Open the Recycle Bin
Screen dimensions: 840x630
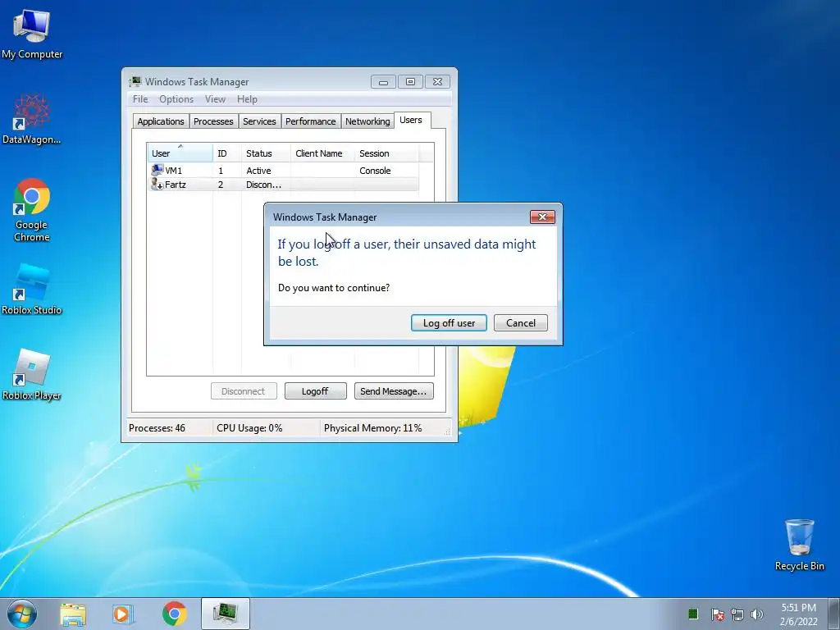(x=799, y=545)
